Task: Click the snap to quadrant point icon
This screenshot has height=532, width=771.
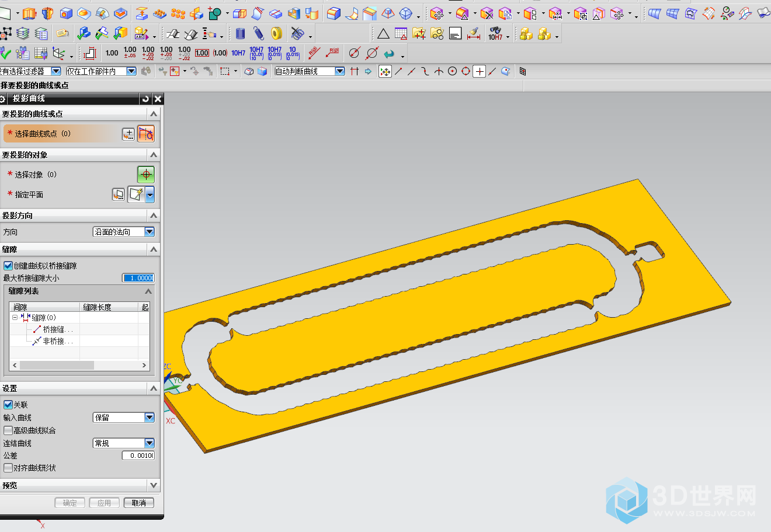Action: [466, 71]
